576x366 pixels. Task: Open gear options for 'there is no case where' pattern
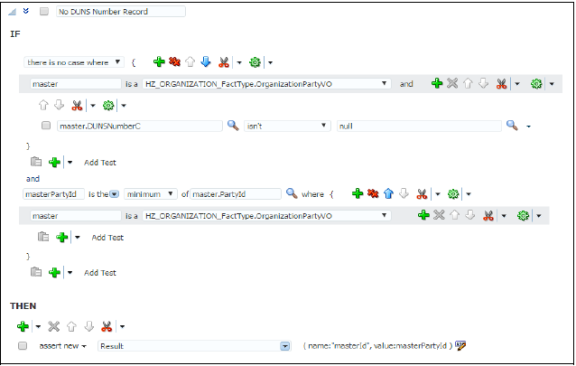click(255, 62)
